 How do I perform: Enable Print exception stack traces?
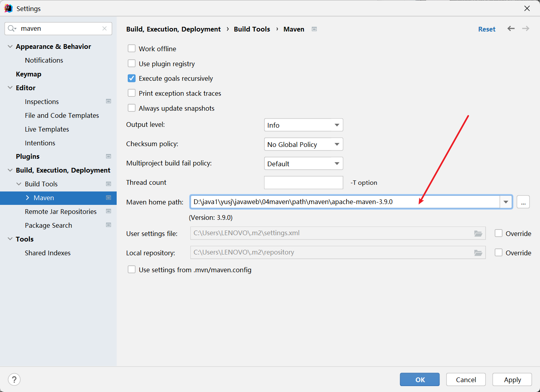click(132, 93)
